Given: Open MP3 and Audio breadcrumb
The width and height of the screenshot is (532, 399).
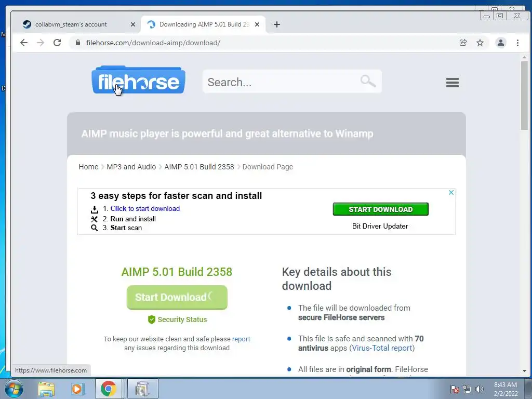Looking at the screenshot, I should tap(131, 167).
